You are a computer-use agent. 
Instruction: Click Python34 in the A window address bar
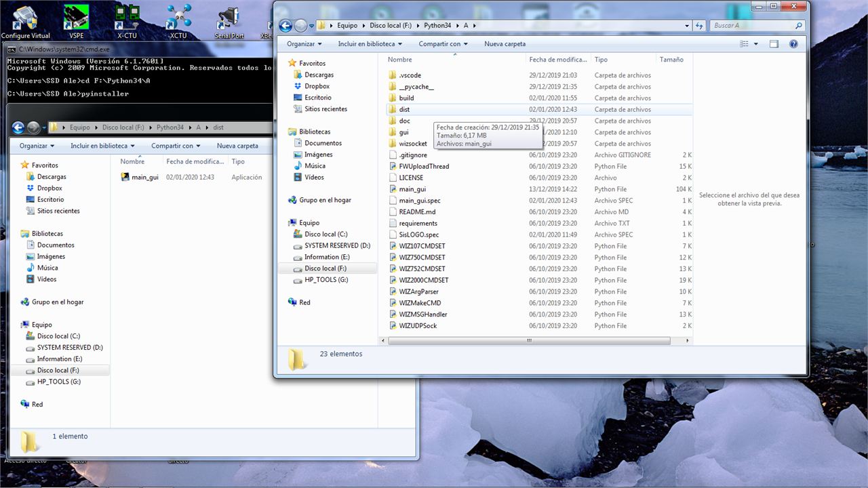coord(437,26)
